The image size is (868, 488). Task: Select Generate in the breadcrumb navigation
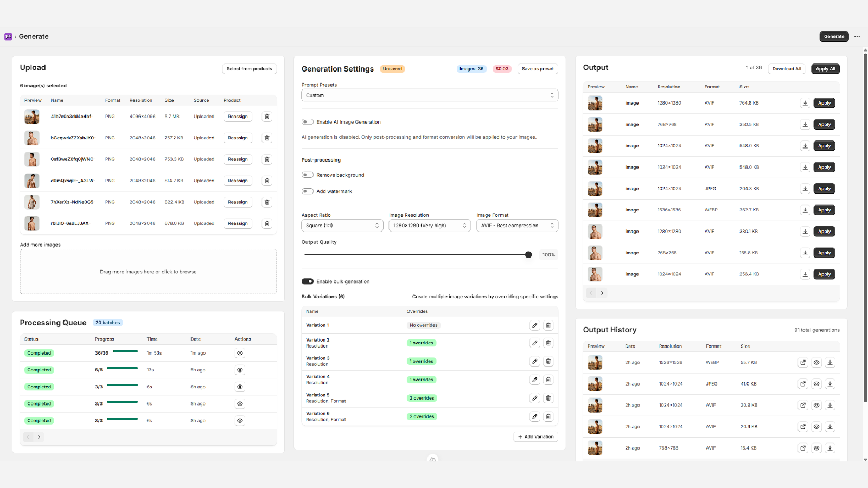tap(33, 36)
